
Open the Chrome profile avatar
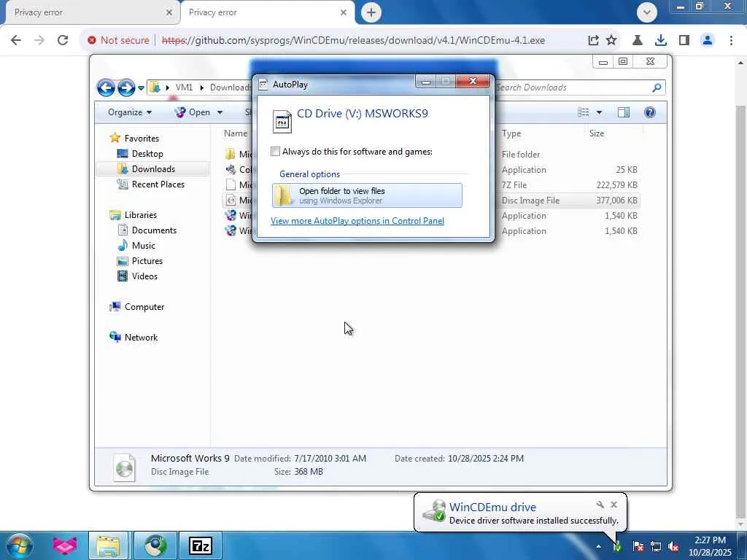tap(708, 41)
